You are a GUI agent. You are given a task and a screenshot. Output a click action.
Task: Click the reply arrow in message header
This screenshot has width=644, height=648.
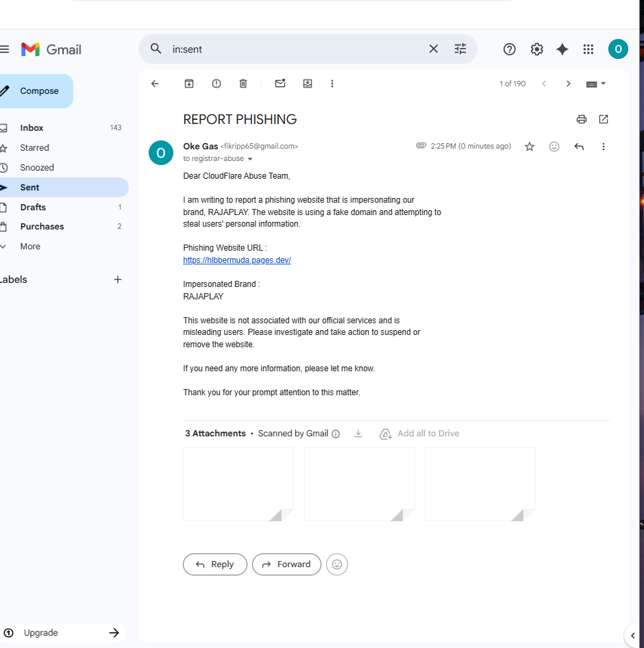point(579,147)
